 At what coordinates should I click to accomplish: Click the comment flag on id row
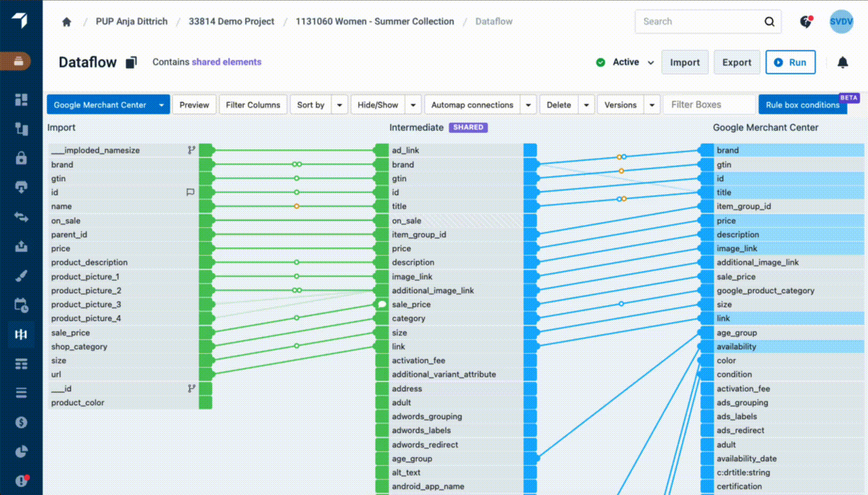(190, 193)
